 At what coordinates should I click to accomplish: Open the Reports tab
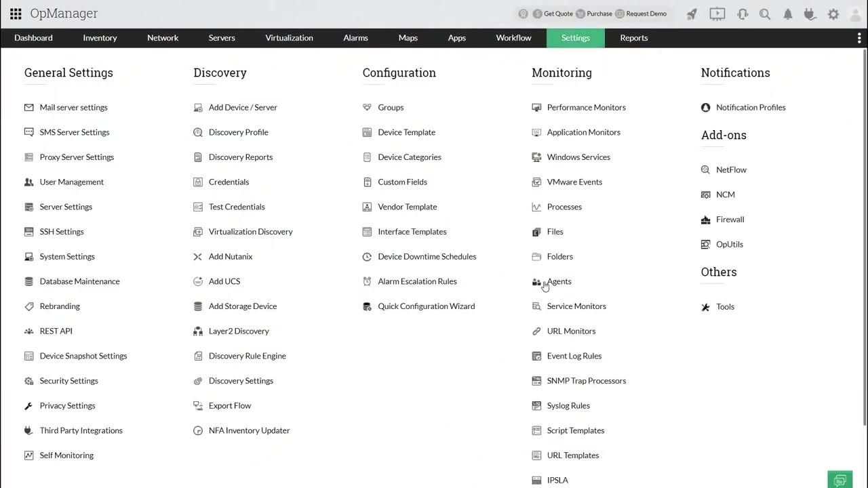[633, 38]
